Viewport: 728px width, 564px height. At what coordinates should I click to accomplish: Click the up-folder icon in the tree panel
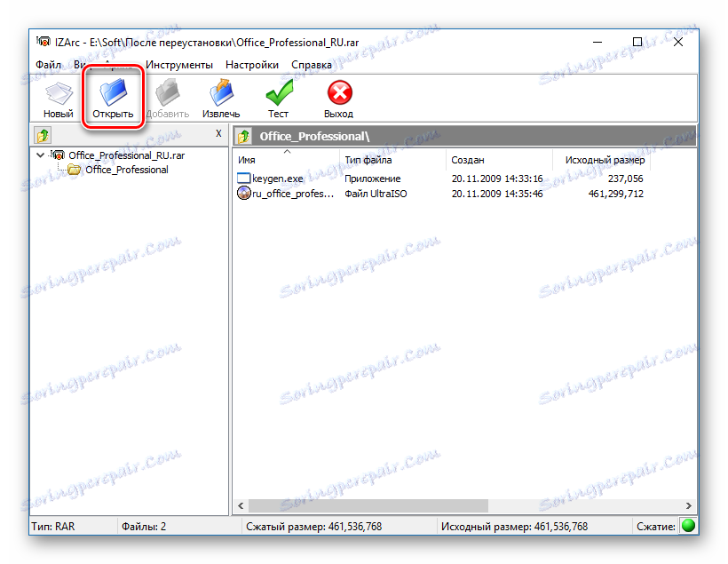43,136
